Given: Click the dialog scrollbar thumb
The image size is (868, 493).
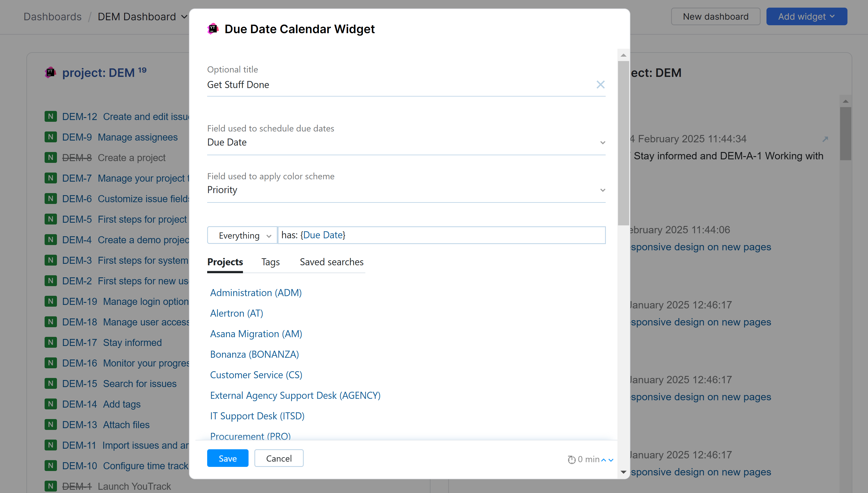Looking at the screenshot, I should [623, 142].
